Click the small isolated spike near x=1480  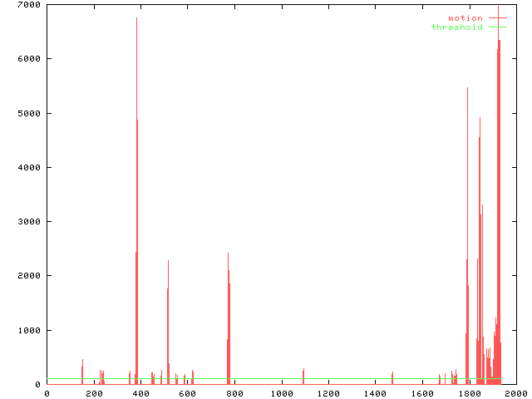click(x=392, y=377)
